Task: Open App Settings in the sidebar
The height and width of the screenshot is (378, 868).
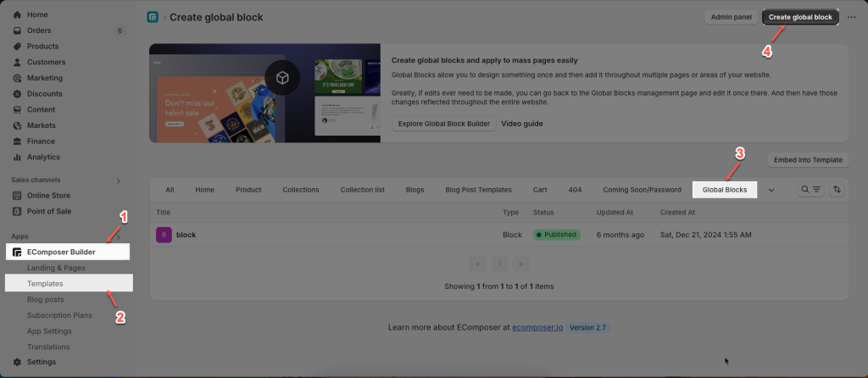Action: pyautogui.click(x=49, y=331)
